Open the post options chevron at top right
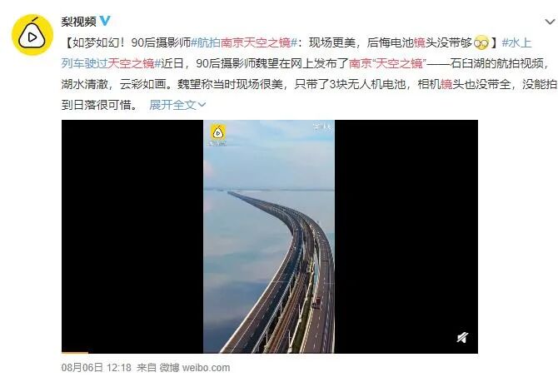This screenshot has height=392, width=558. click(550, 22)
